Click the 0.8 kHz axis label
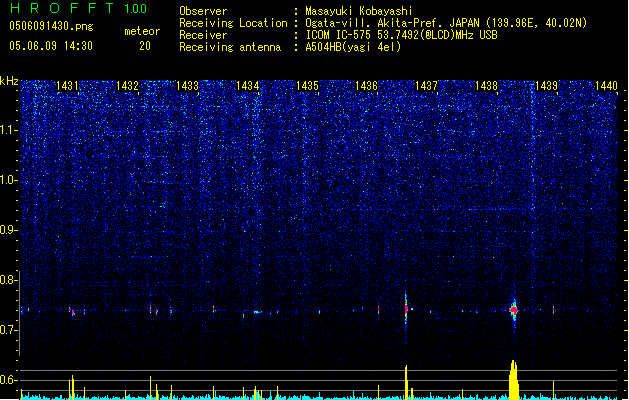 coord(8,280)
